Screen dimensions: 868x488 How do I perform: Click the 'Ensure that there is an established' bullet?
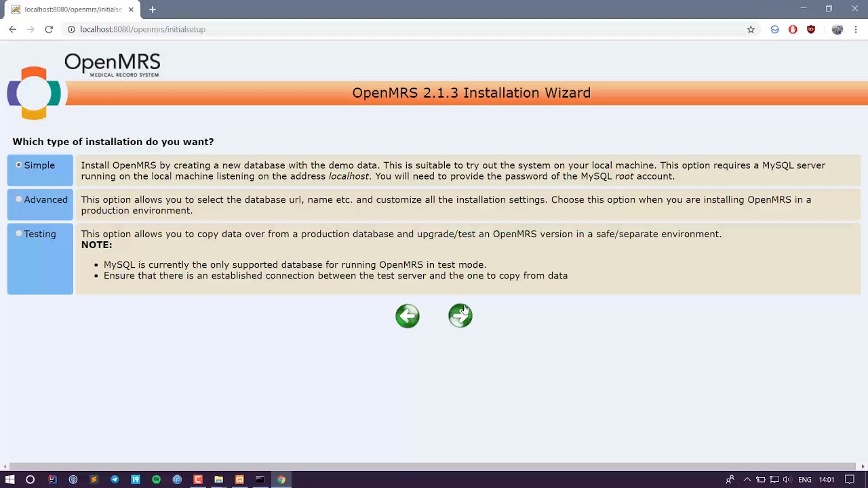[x=336, y=276]
